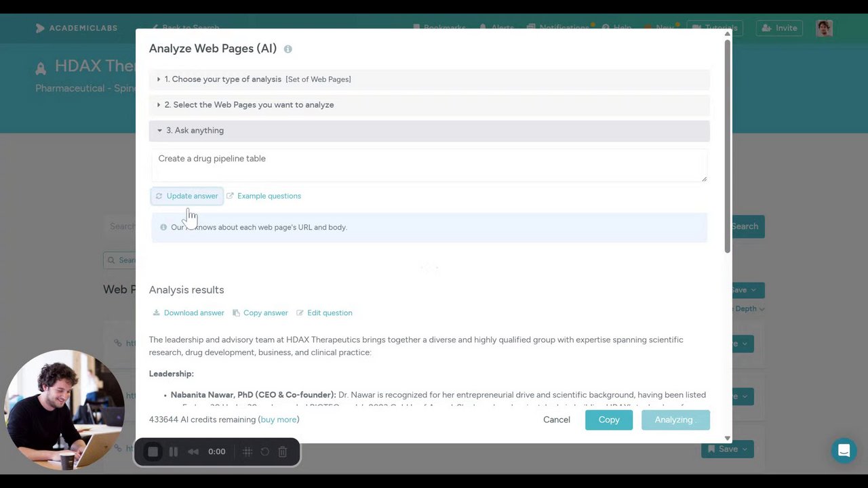Image resolution: width=868 pixels, height=488 pixels.
Task: Restart the recording via circular arrow icon
Action: 265,451
